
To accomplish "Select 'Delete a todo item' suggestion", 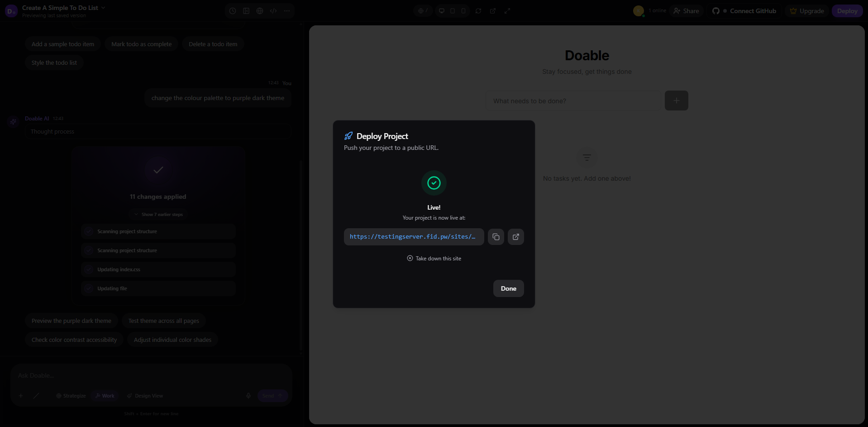I will 213,44.
